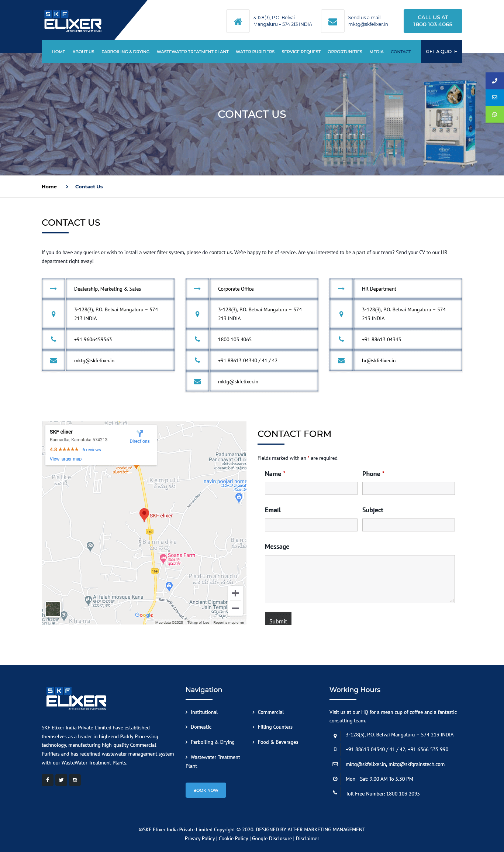Image resolution: width=504 pixels, height=852 pixels.
Task: Open the 6 reviews link on map
Action: click(x=92, y=450)
